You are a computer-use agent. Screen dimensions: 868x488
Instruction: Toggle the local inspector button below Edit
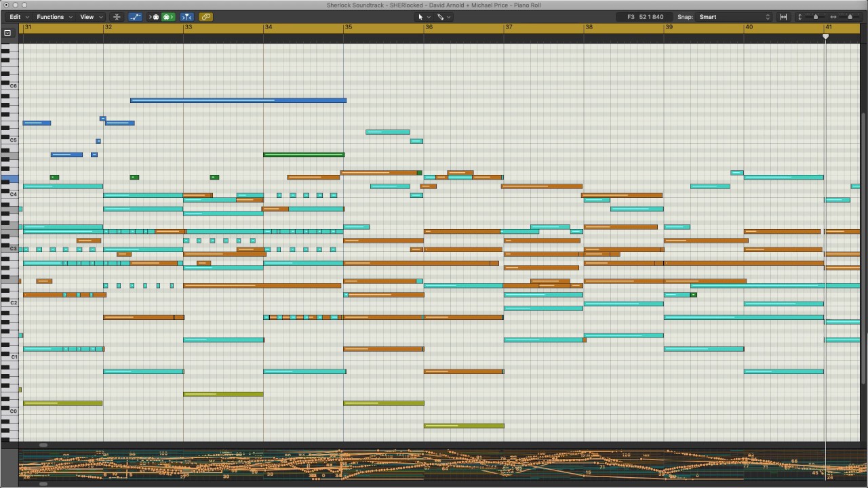coord(7,33)
